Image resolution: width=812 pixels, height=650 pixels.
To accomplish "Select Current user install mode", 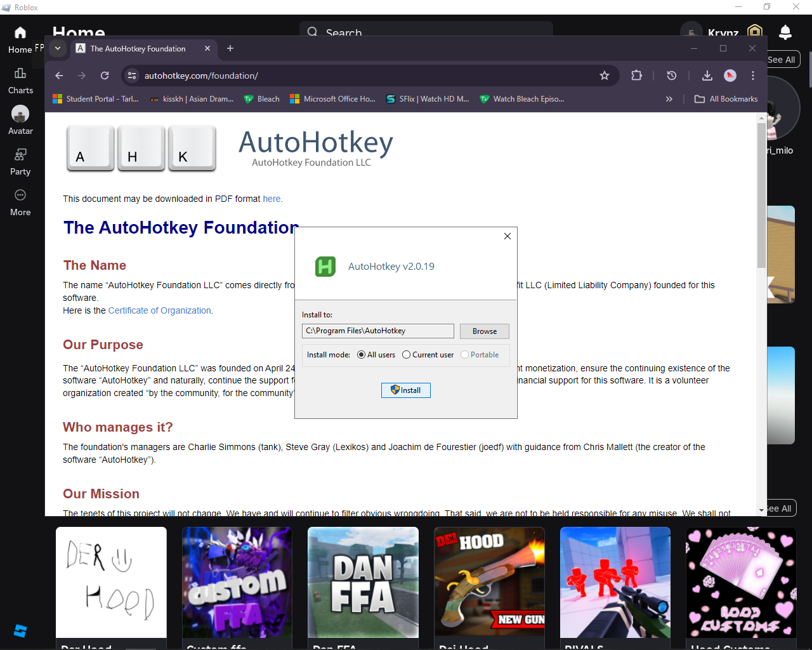I will pyautogui.click(x=428, y=355).
